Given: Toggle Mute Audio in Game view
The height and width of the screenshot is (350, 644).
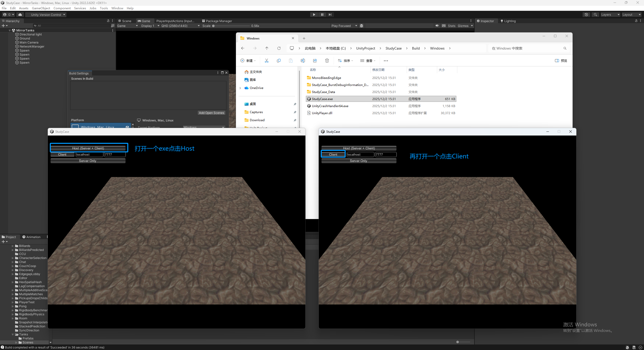Looking at the screenshot, I should point(437,26).
